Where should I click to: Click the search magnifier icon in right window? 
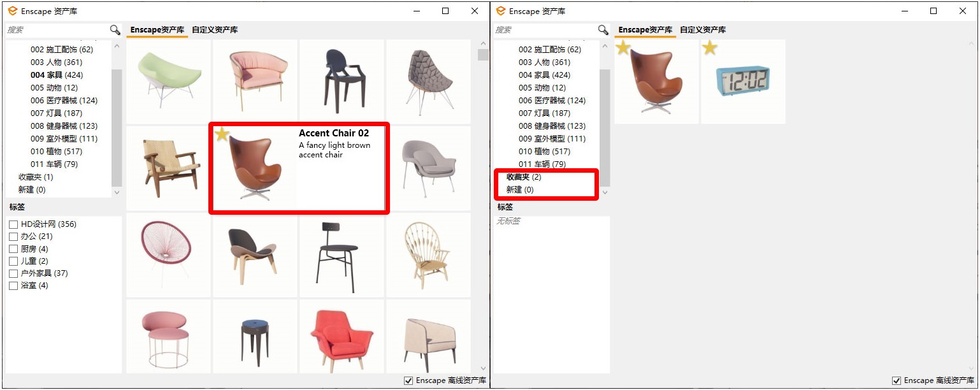(603, 30)
